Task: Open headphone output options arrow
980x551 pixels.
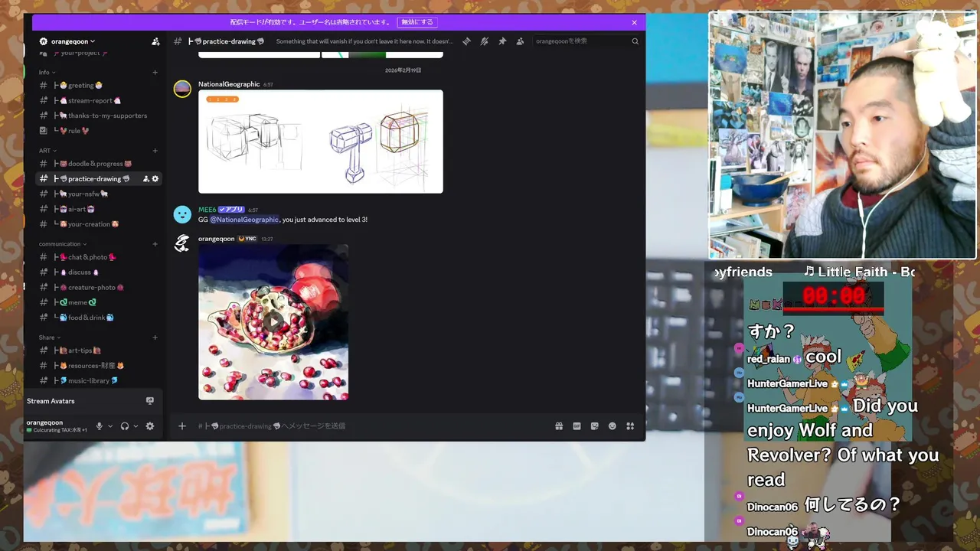Action: (136, 426)
